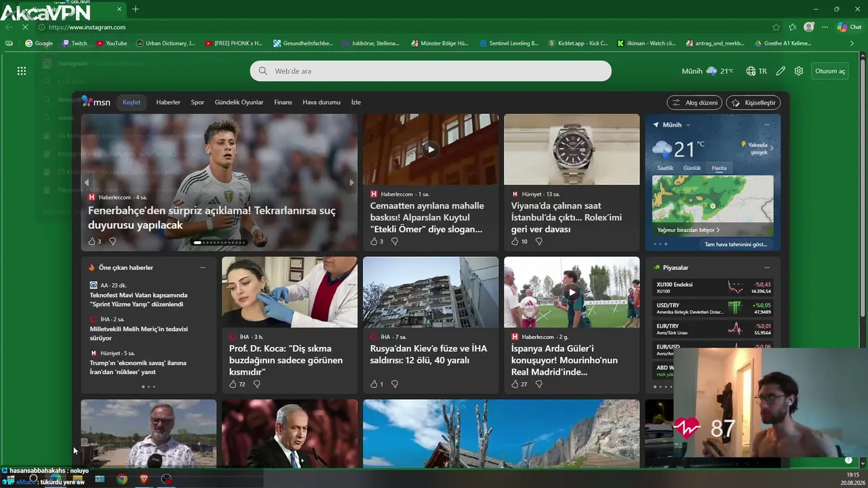Image resolution: width=868 pixels, height=488 pixels.
Task: Open the browser three-dot menu
Action: point(825,27)
